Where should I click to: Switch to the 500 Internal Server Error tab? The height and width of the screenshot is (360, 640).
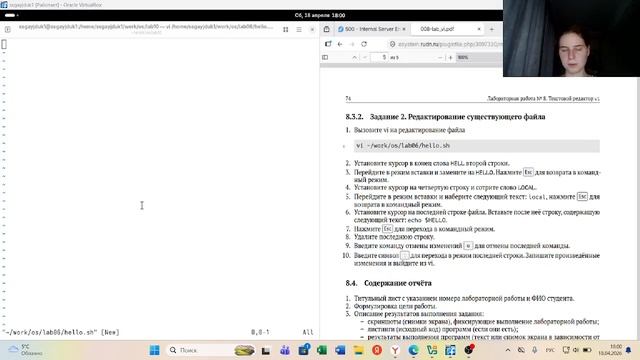pos(371,29)
